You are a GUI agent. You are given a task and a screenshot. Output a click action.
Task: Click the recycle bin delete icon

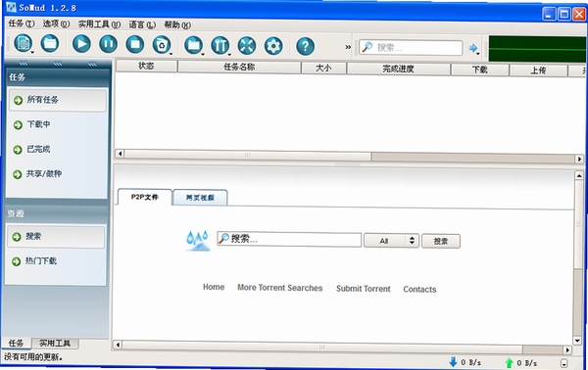[x=162, y=45]
